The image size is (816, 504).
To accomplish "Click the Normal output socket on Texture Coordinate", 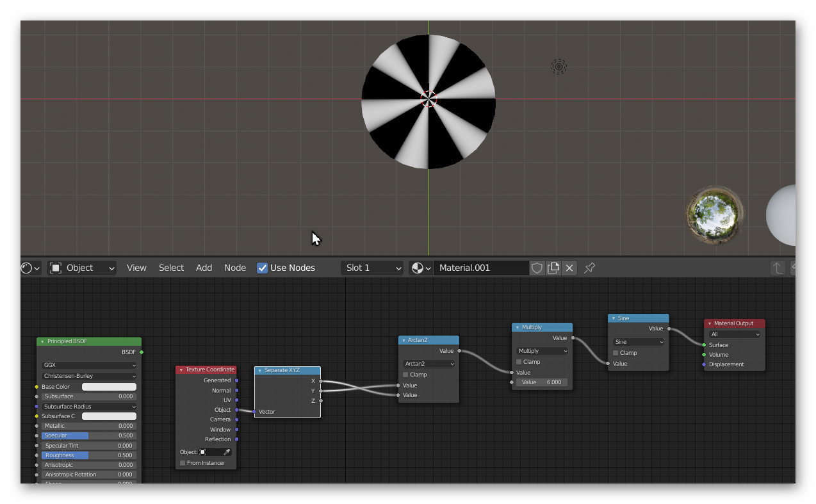I will [x=236, y=390].
